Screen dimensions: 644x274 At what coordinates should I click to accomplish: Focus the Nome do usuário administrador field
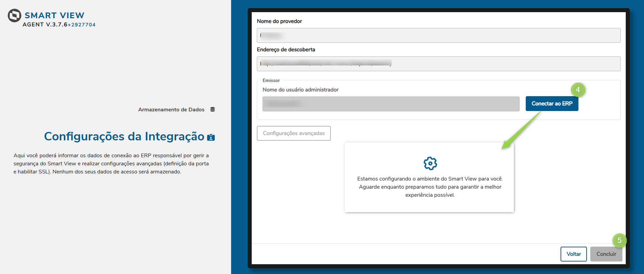pyautogui.click(x=391, y=104)
